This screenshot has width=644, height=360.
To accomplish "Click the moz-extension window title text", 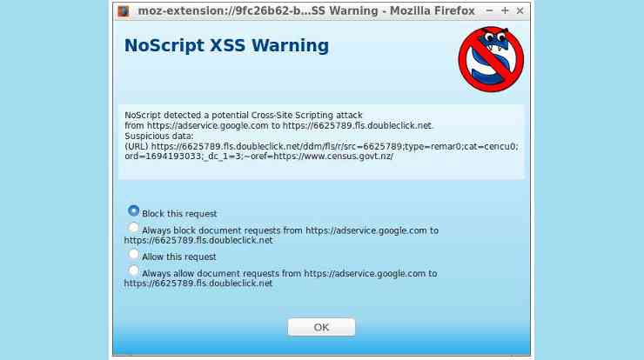I will tap(306, 11).
